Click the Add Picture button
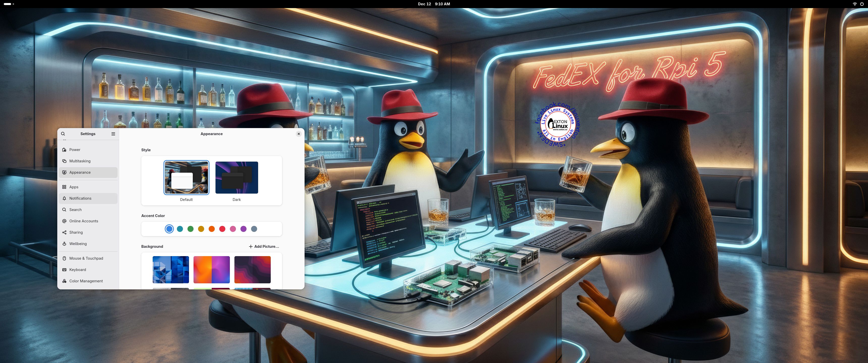 coord(264,247)
